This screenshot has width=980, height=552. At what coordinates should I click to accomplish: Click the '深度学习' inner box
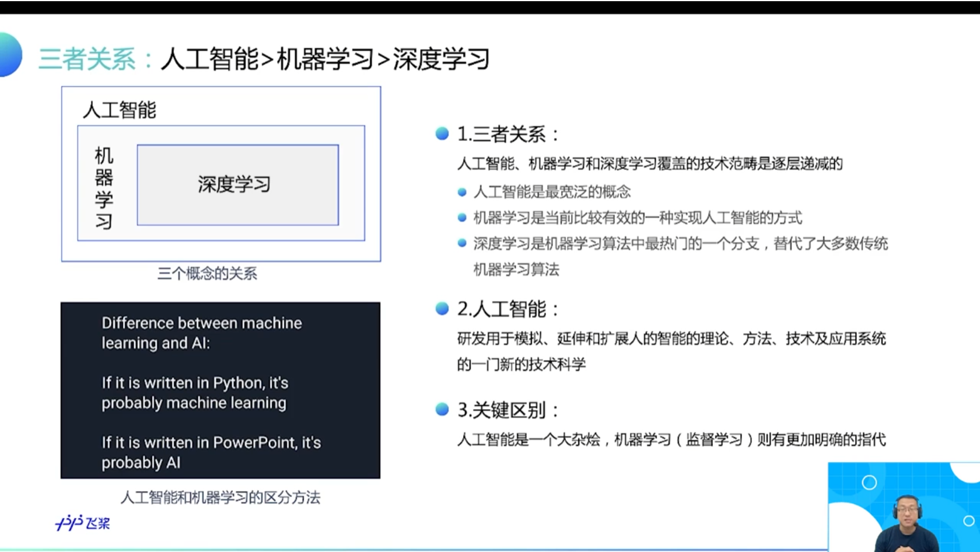[237, 185]
